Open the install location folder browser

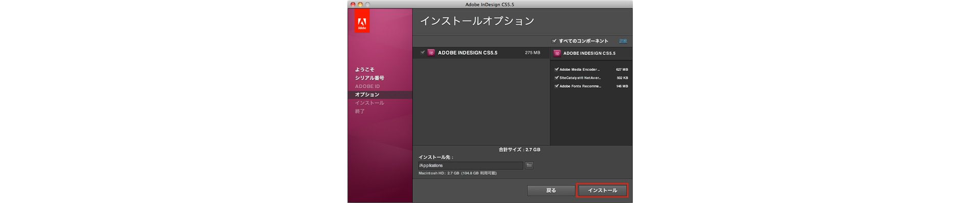[x=529, y=165]
